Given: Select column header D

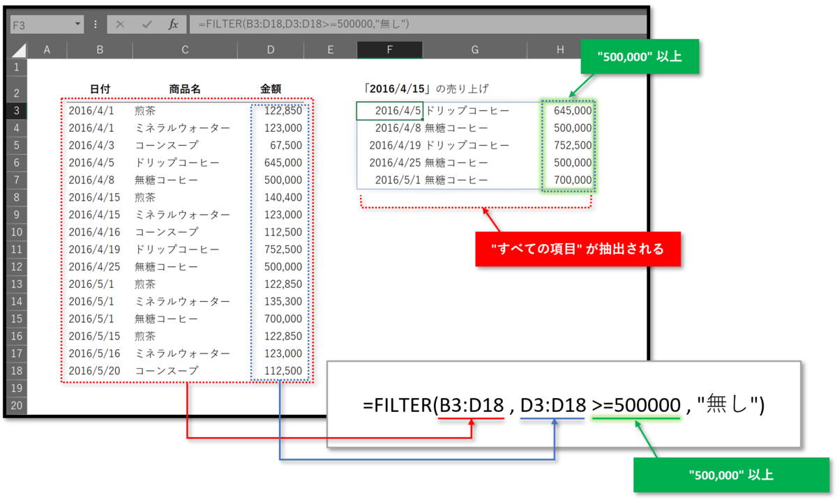Looking at the screenshot, I should pyautogui.click(x=271, y=49).
